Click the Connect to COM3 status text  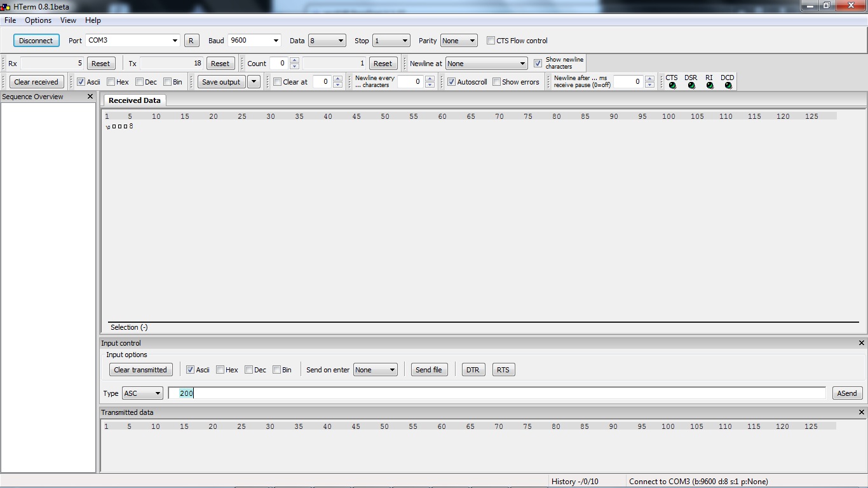point(698,482)
